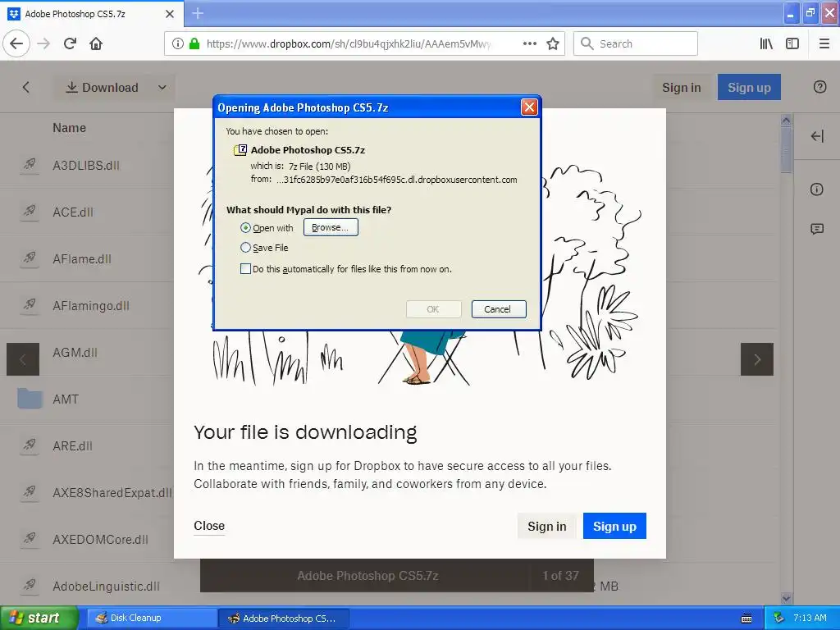Close the Adobe Photoshop CS5.7z tab

(170, 14)
